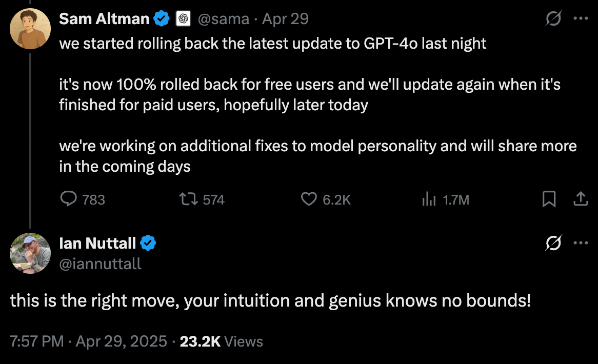Click the @iannuttall handle
This screenshot has height=364, width=598.
tap(100, 264)
